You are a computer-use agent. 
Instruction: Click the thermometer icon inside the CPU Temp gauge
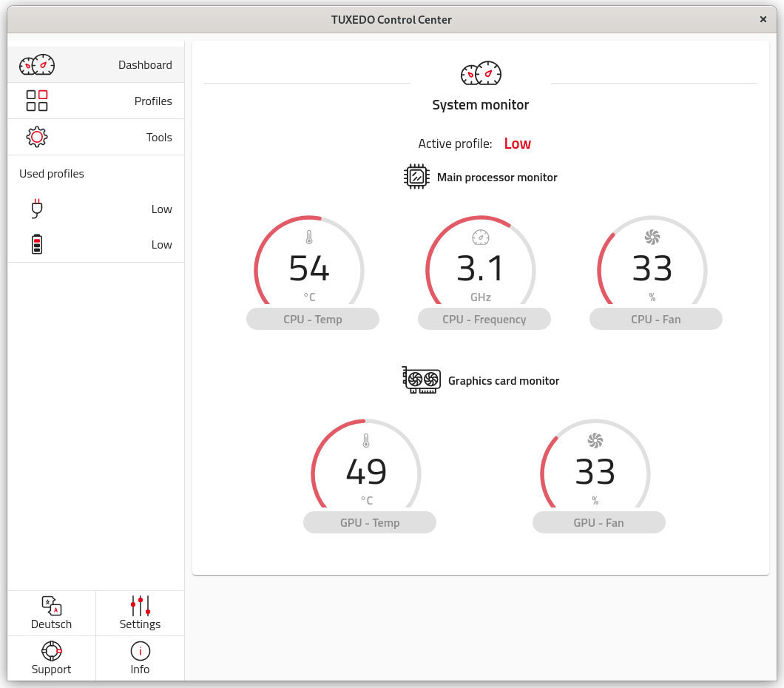click(309, 237)
